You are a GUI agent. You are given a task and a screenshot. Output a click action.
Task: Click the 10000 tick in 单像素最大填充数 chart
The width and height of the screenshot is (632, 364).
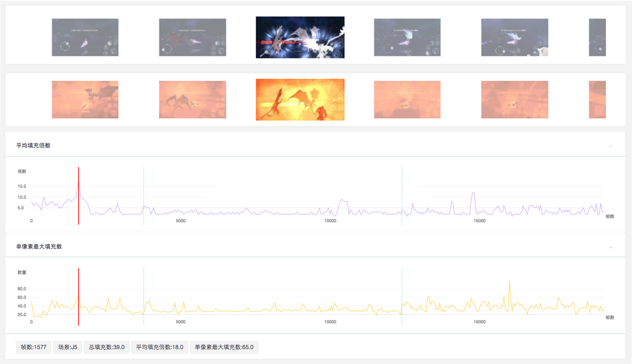(330, 322)
